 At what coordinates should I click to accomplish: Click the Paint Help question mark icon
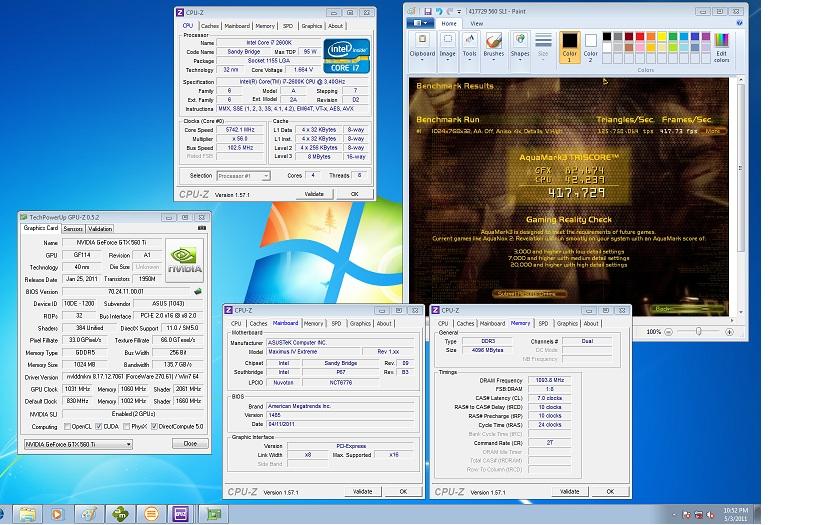pos(739,23)
